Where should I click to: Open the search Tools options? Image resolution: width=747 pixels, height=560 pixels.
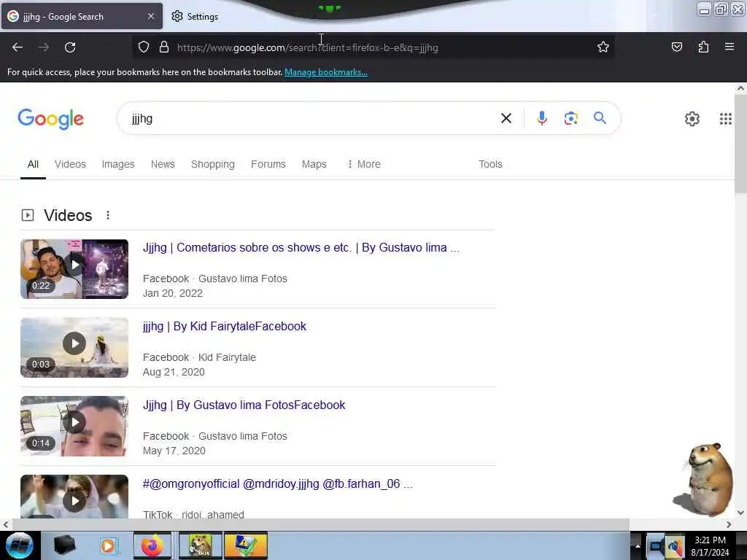point(490,164)
